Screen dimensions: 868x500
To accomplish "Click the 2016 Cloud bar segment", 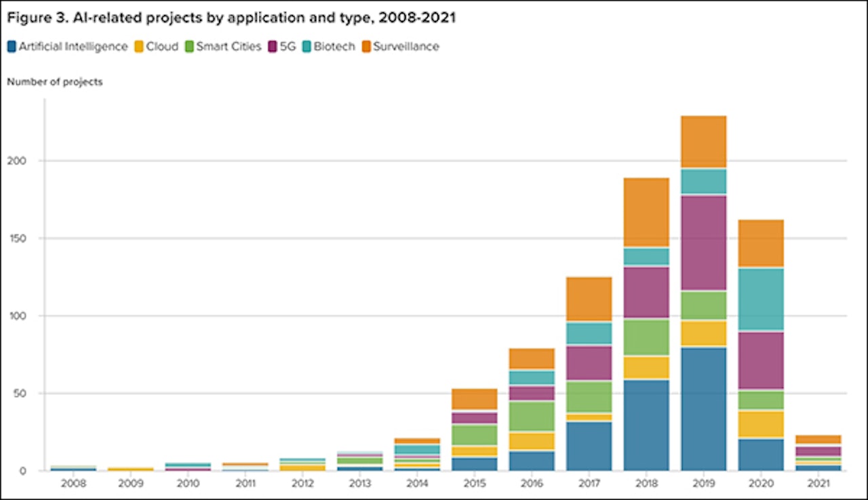I will tap(531, 441).
